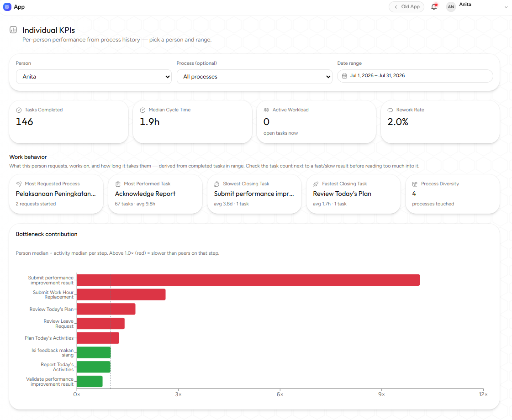The image size is (512, 420).
Task: Click the red Submit performance improvement result bar
Action: 248,280
